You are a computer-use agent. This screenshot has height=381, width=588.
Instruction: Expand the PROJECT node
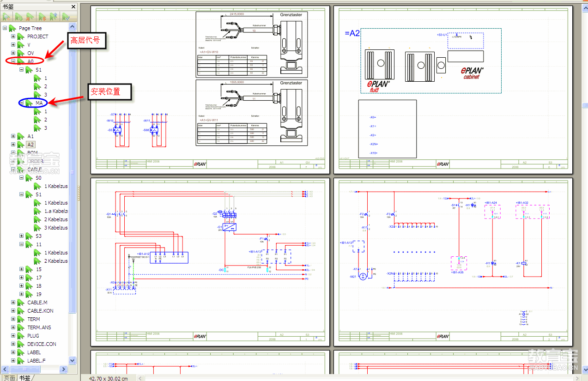(x=13, y=36)
